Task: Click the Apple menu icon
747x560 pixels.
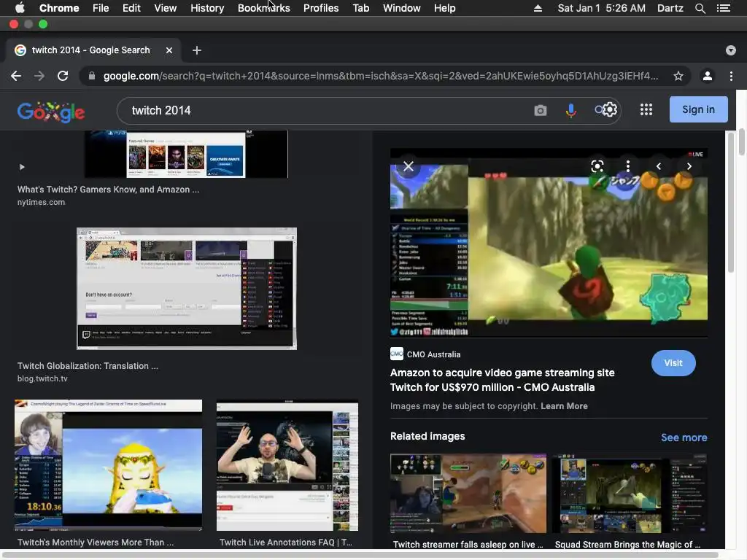Action: coord(20,8)
